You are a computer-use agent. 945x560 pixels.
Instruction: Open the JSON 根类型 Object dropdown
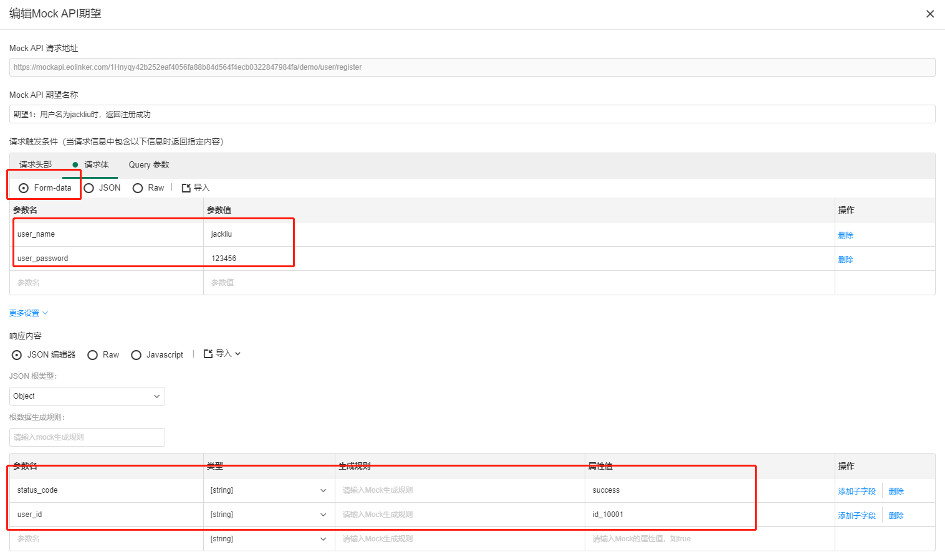coord(87,396)
